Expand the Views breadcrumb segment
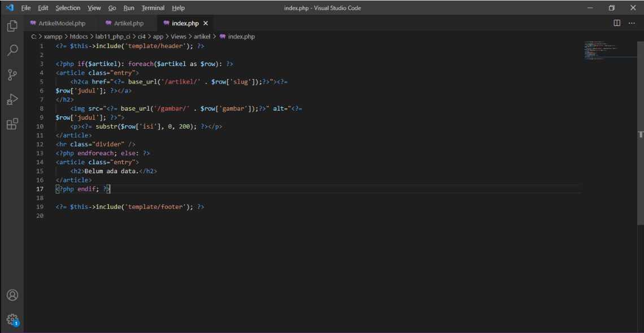 tap(178, 36)
